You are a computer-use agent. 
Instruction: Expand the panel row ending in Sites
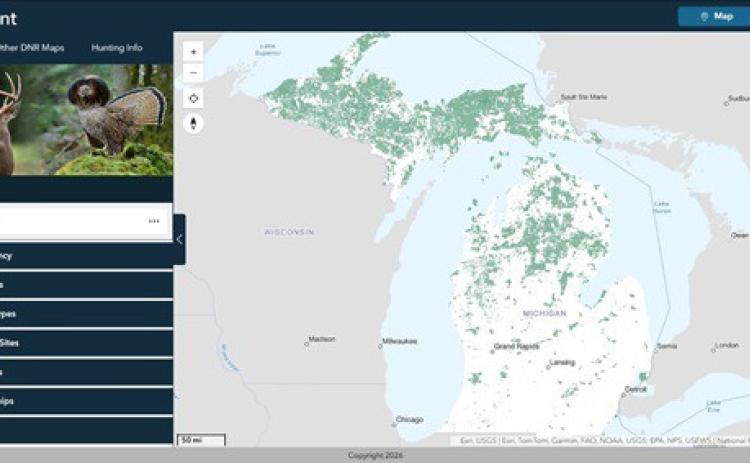tap(86, 342)
